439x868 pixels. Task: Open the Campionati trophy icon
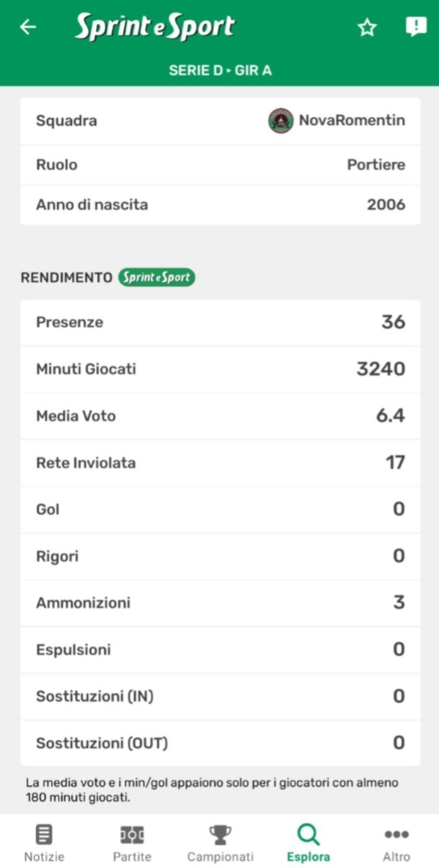coord(220,834)
